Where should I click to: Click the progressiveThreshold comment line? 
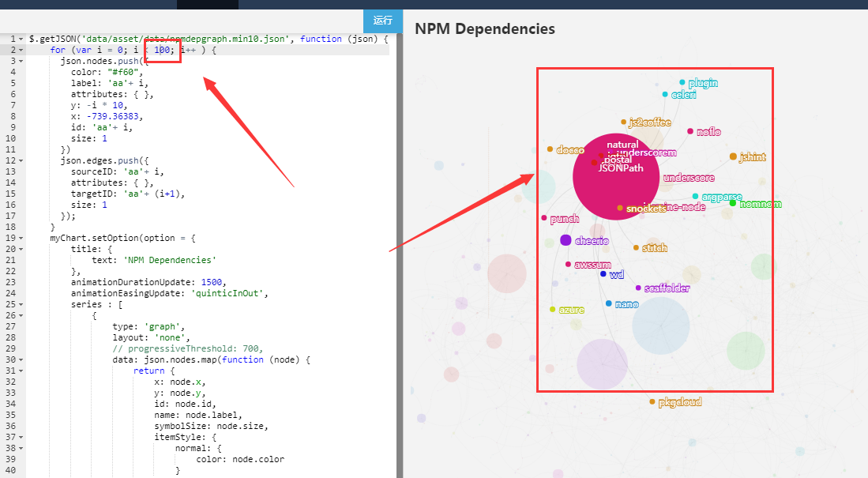tap(188, 349)
